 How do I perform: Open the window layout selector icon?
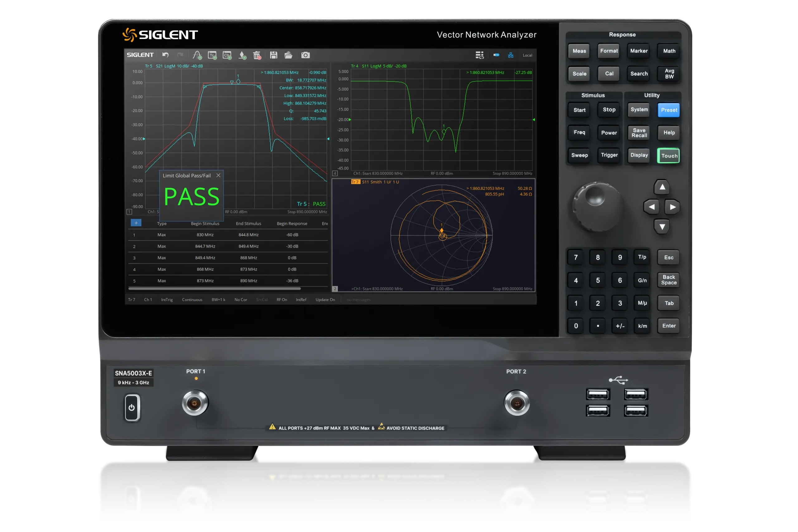tap(480, 55)
